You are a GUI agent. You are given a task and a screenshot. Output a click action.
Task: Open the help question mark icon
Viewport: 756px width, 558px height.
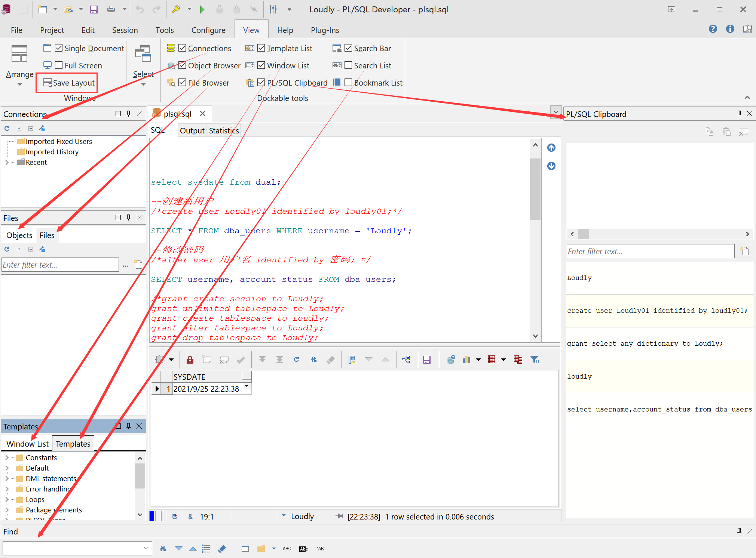[x=713, y=29]
